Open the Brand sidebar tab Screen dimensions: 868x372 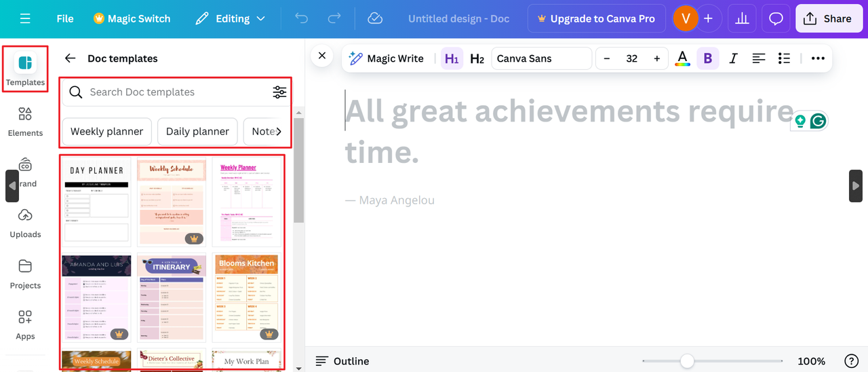coord(25,172)
